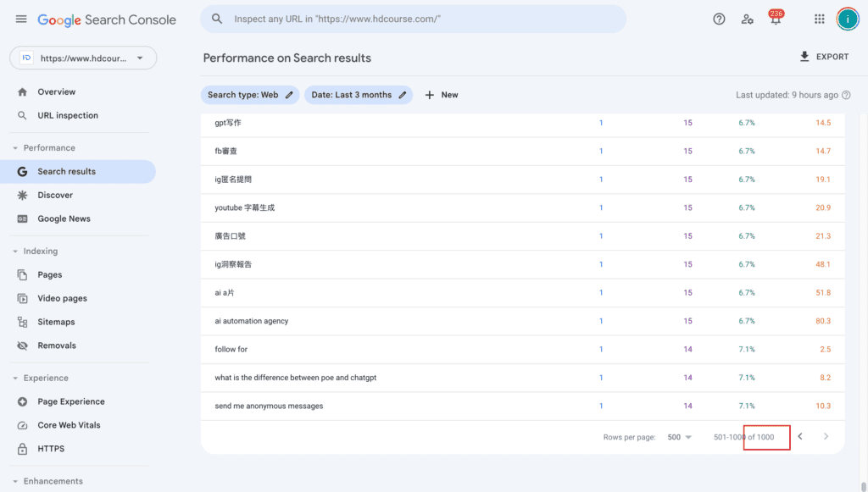The height and width of the screenshot is (492, 868).
Task: Click the user account avatar
Action: 848,19
